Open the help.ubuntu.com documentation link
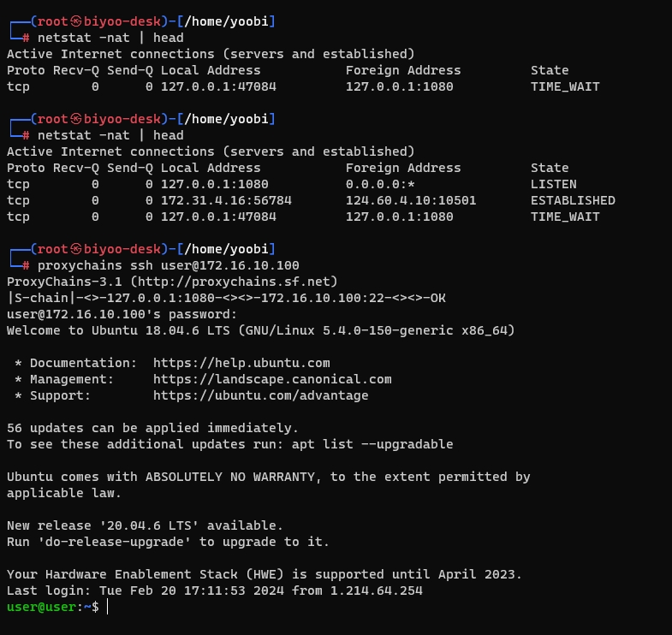Image resolution: width=672 pixels, height=635 pixels. (241, 363)
